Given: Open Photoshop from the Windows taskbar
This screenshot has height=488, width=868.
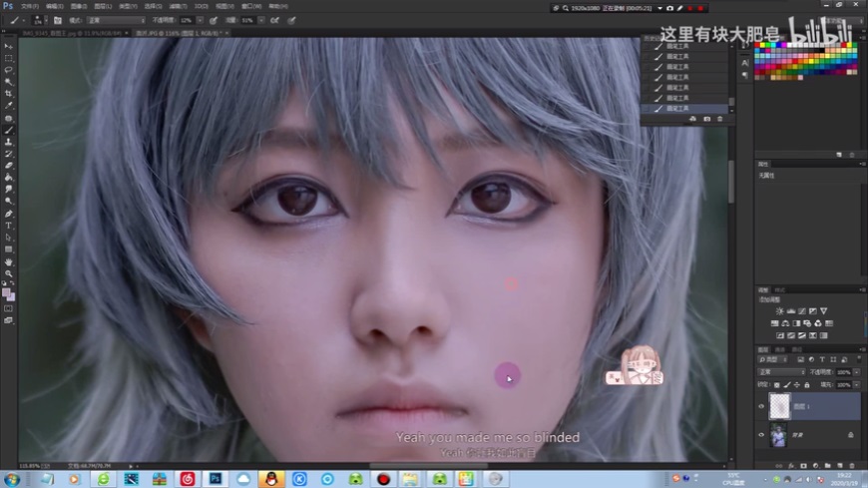Looking at the screenshot, I should pyautogui.click(x=215, y=479).
